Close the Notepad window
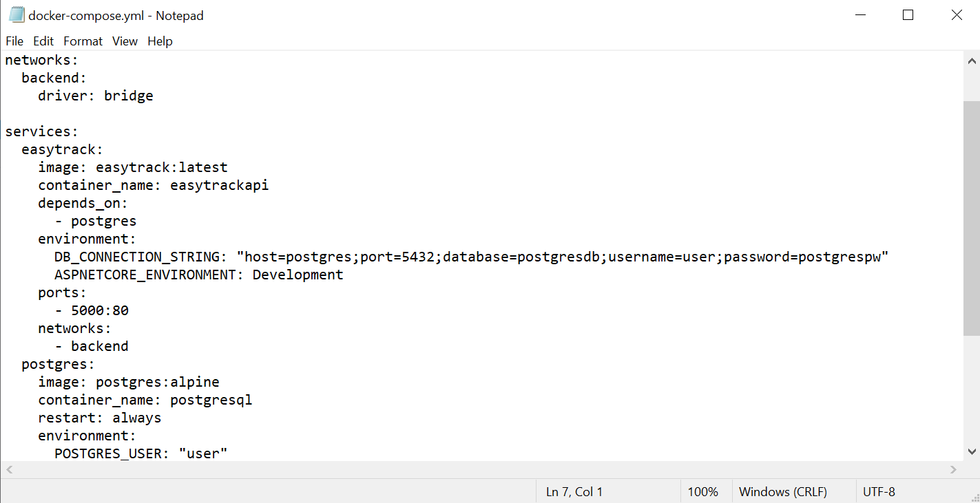This screenshot has height=503, width=980. pyautogui.click(x=956, y=15)
